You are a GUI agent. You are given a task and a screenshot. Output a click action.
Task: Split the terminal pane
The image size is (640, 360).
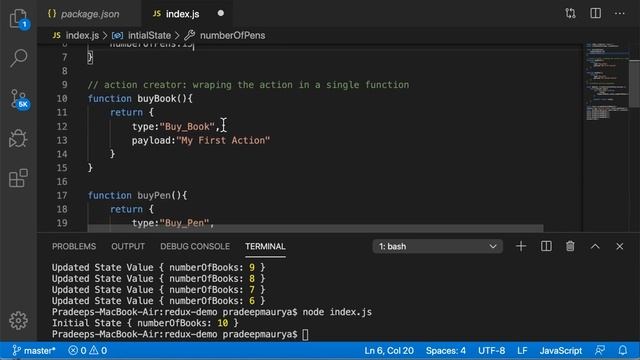click(x=546, y=246)
